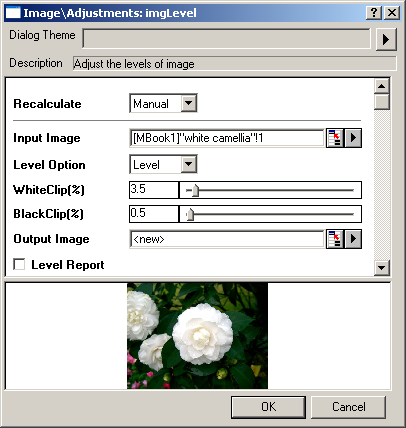The width and height of the screenshot is (406, 428).
Task: Click the Description text 'Adjust the levels of image'
Action: 134,64
